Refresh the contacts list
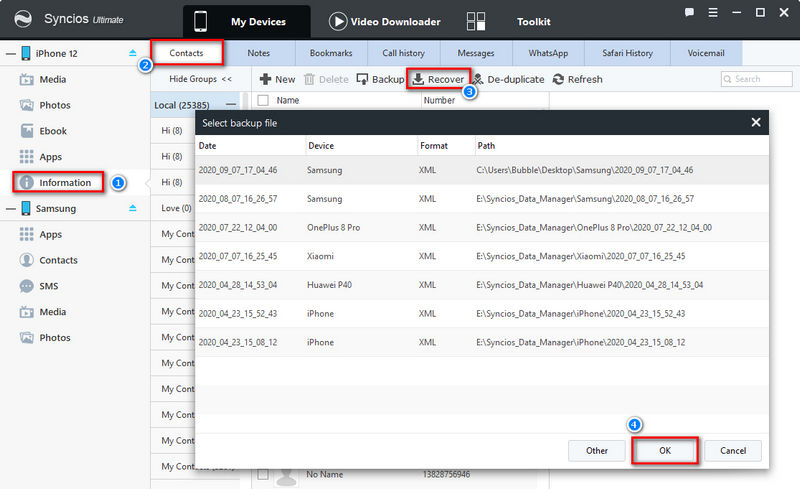Screen dimensions: 800x489 click(x=578, y=79)
